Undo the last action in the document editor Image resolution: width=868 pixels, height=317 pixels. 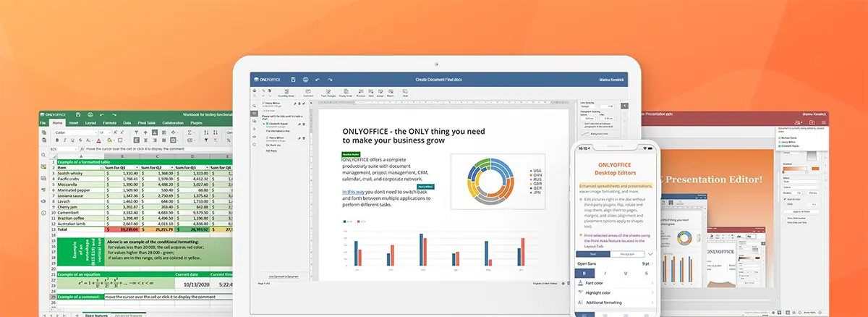tap(318, 80)
